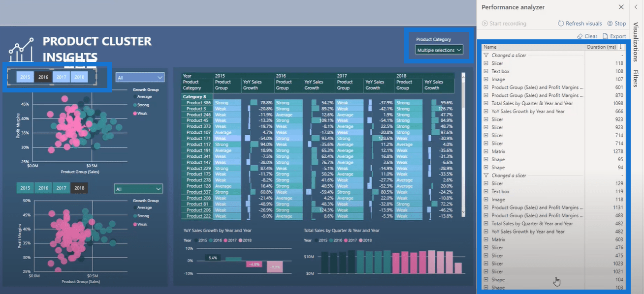Click the Stop recording button
This screenshot has width=644, height=294.
click(617, 23)
